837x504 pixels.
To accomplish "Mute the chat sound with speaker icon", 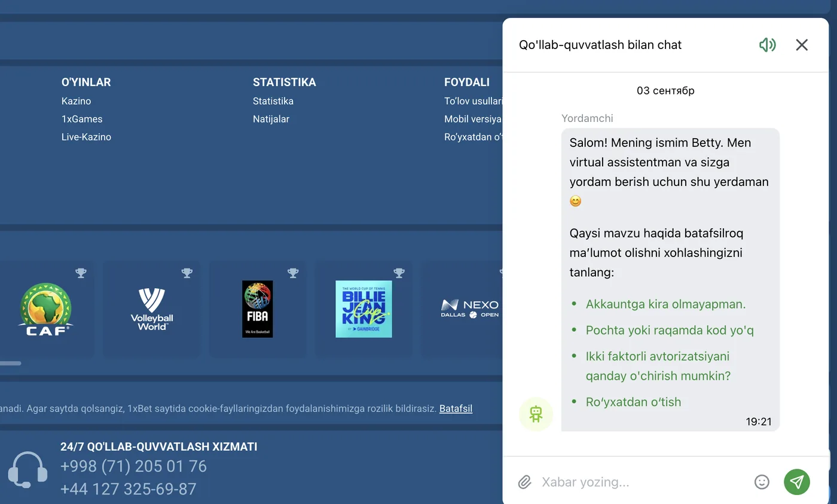I will [768, 45].
